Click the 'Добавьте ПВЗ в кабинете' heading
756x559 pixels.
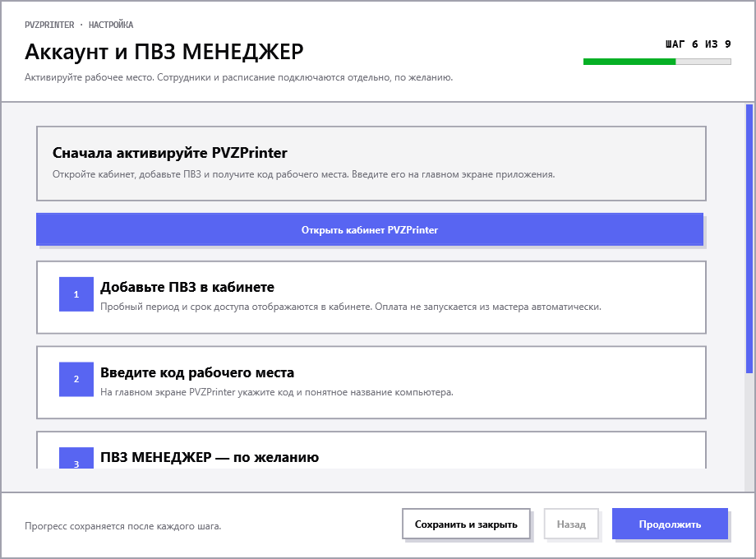tap(187, 287)
